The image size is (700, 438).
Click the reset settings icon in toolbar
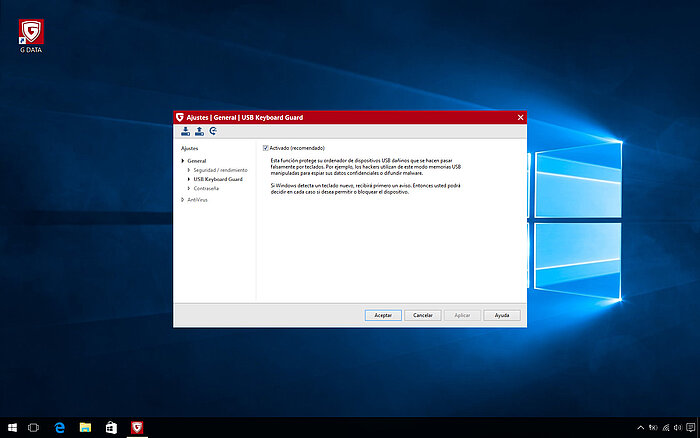[213, 131]
